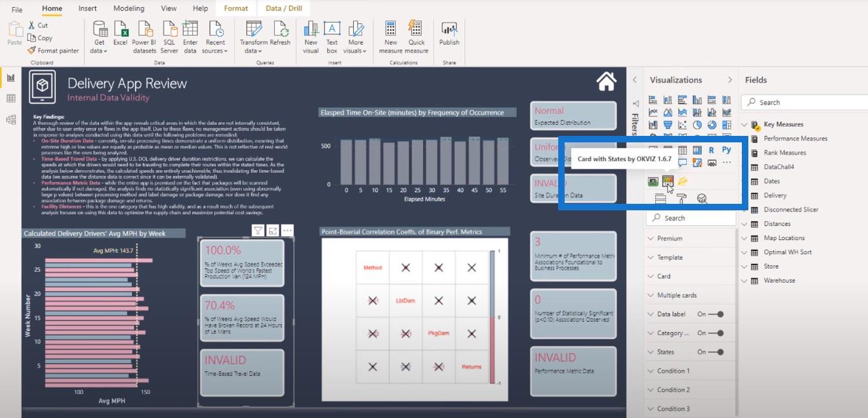868x418 pixels.
Task: Click the Paste icon in Clipboard group
Action: point(14,29)
